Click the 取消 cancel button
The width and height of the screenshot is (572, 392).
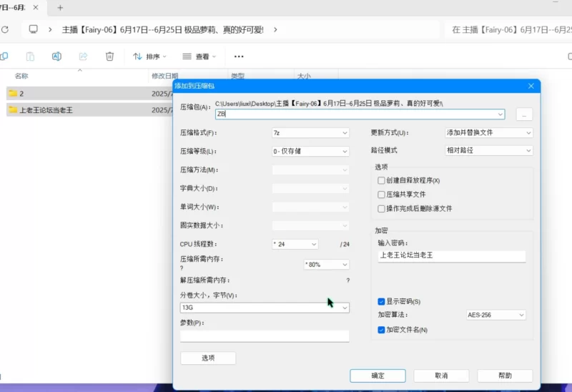pos(441,376)
